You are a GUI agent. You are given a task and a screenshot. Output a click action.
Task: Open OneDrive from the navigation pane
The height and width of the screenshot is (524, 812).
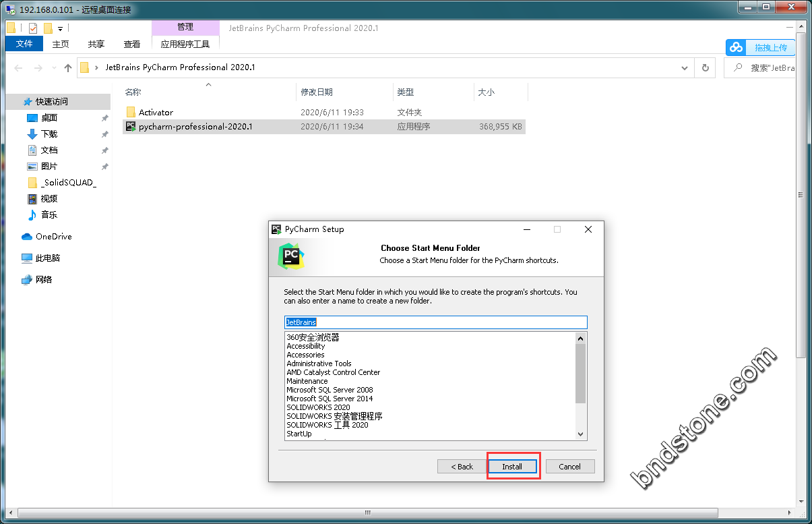53,237
